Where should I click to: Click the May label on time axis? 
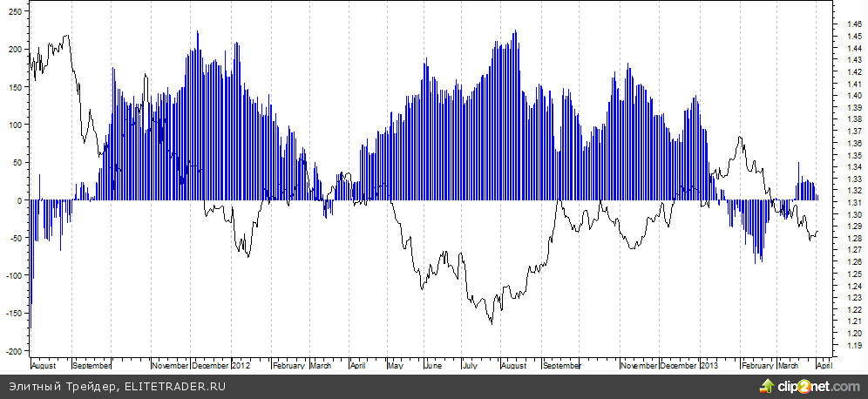pyautogui.click(x=396, y=367)
